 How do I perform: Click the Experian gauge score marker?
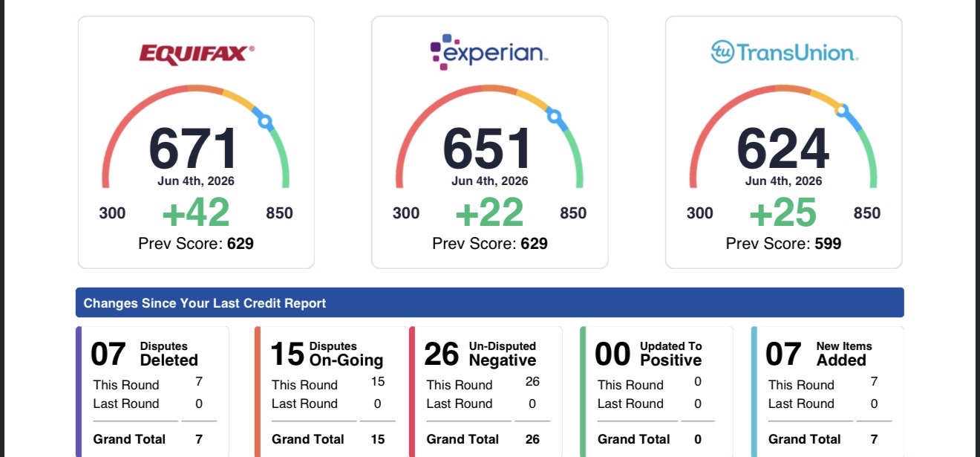[553, 116]
